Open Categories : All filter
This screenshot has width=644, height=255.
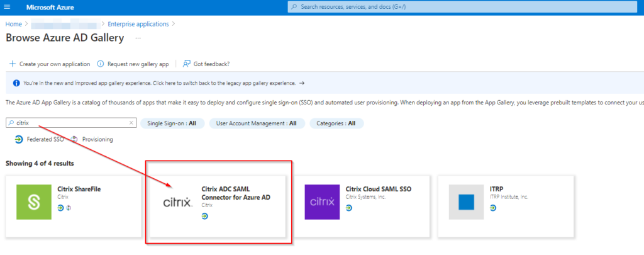tap(336, 123)
